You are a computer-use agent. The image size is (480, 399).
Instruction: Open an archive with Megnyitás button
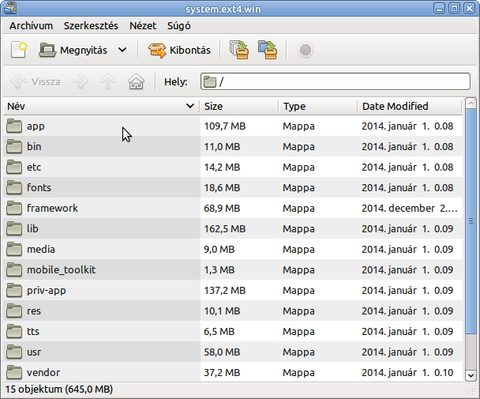[x=73, y=50]
